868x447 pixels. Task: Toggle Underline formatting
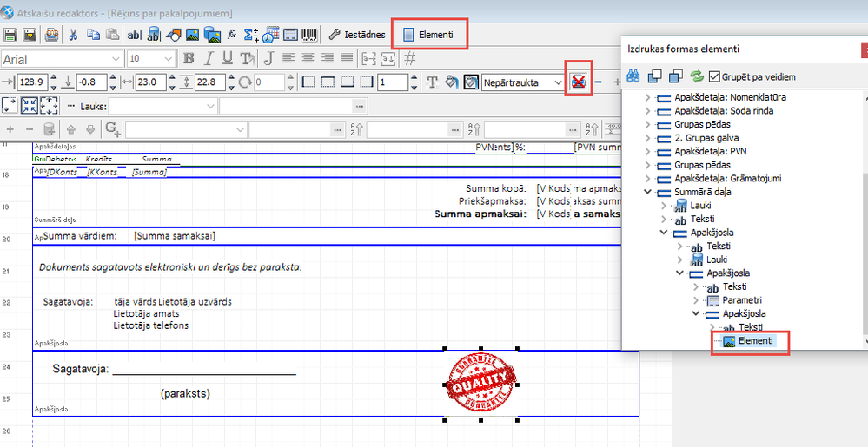227,57
